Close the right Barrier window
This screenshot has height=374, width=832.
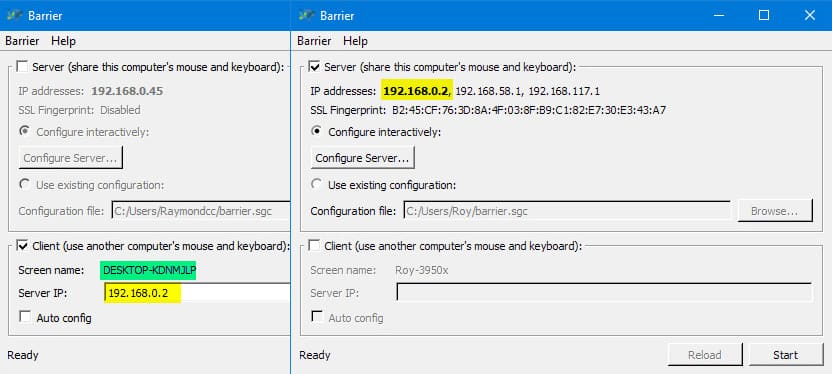[810, 15]
